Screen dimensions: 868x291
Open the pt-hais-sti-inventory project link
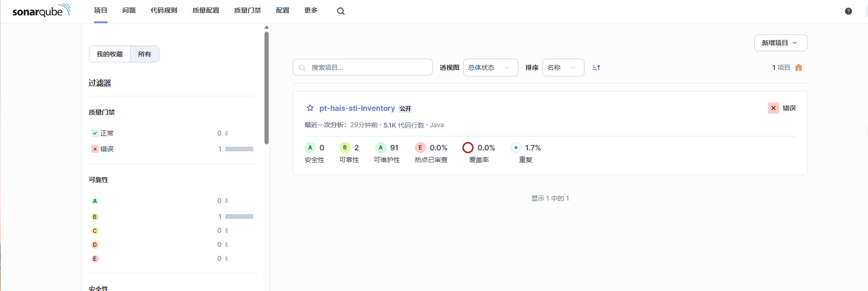coord(357,108)
